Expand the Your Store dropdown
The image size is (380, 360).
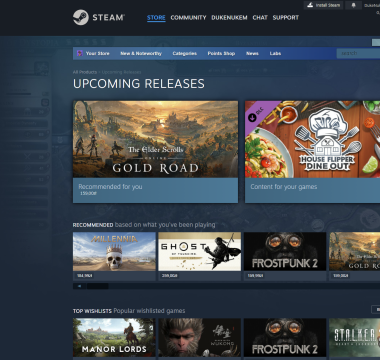(x=97, y=53)
